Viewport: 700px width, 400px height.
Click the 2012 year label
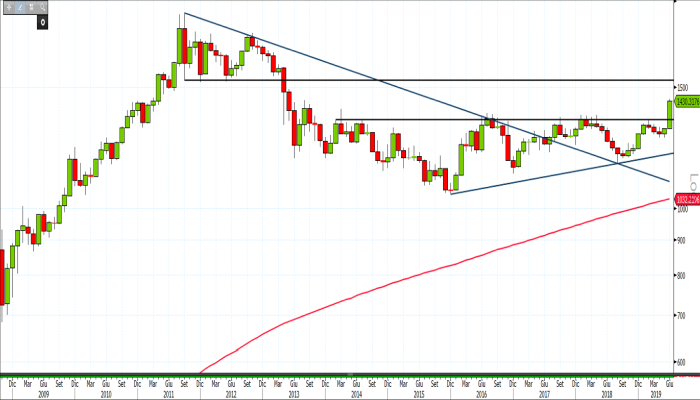click(x=231, y=395)
